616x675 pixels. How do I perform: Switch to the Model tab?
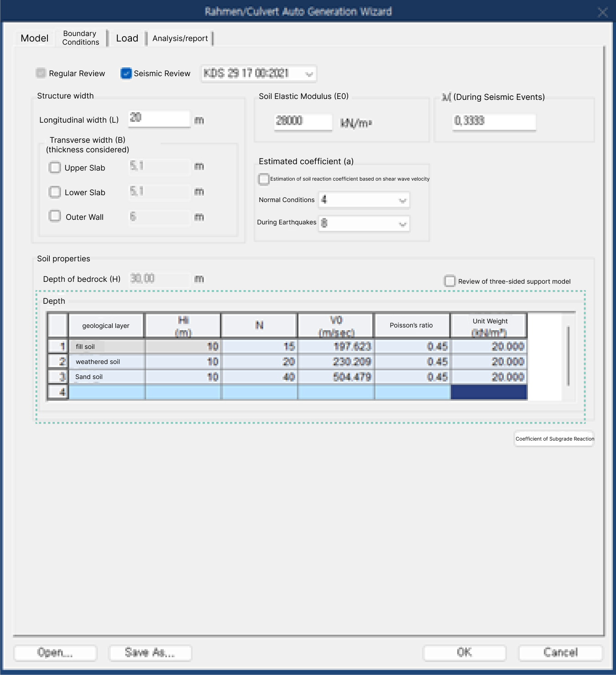coord(34,38)
